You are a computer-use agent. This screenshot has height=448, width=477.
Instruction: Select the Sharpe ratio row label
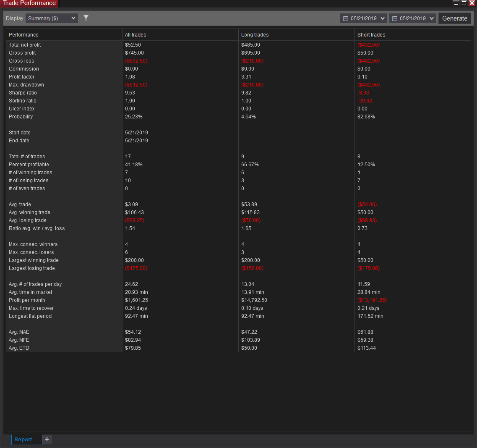pos(23,93)
